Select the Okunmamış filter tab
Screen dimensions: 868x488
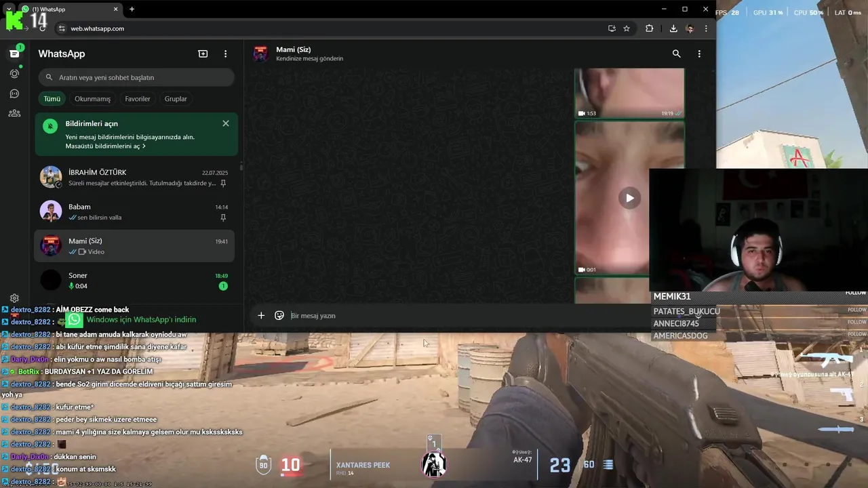(x=92, y=99)
